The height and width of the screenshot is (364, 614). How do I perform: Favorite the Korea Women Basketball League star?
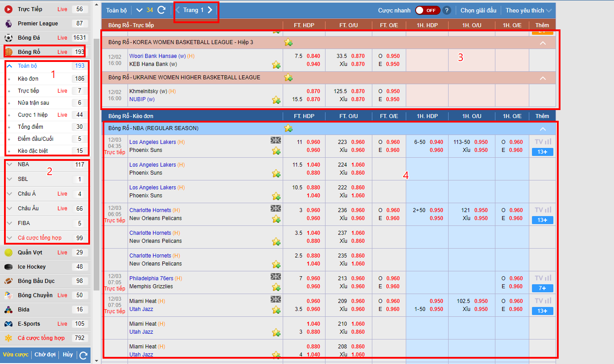click(288, 42)
